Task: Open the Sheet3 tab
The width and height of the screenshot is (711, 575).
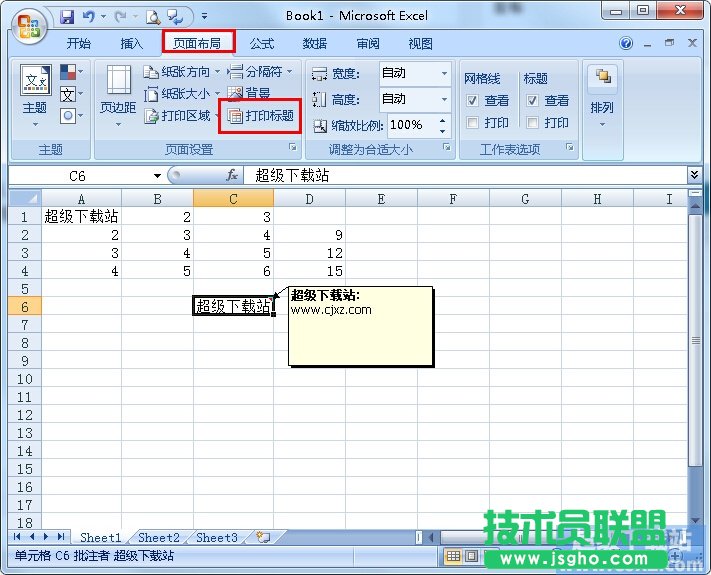Action: point(217,537)
